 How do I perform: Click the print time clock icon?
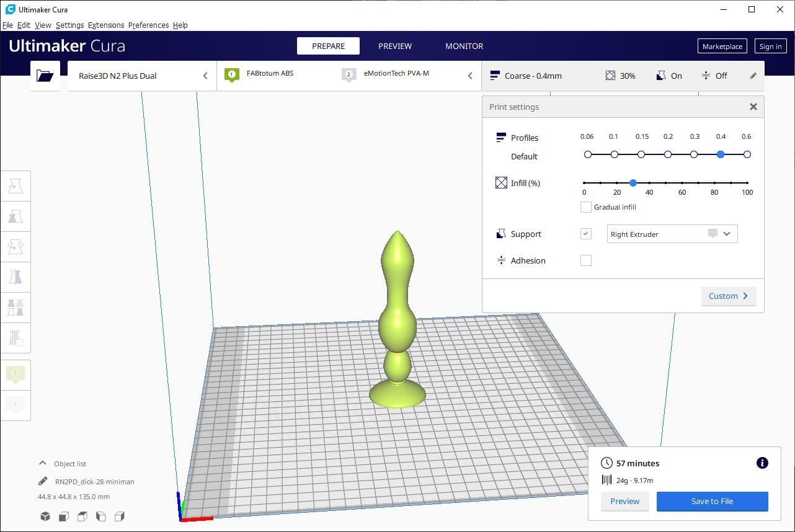(606, 463)
